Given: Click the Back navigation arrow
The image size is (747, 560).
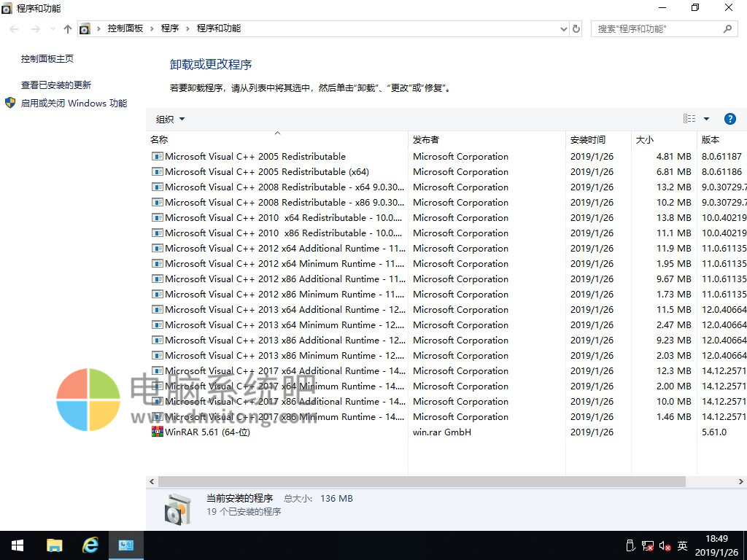Looking at the screenshot, I should coord(15,29).
